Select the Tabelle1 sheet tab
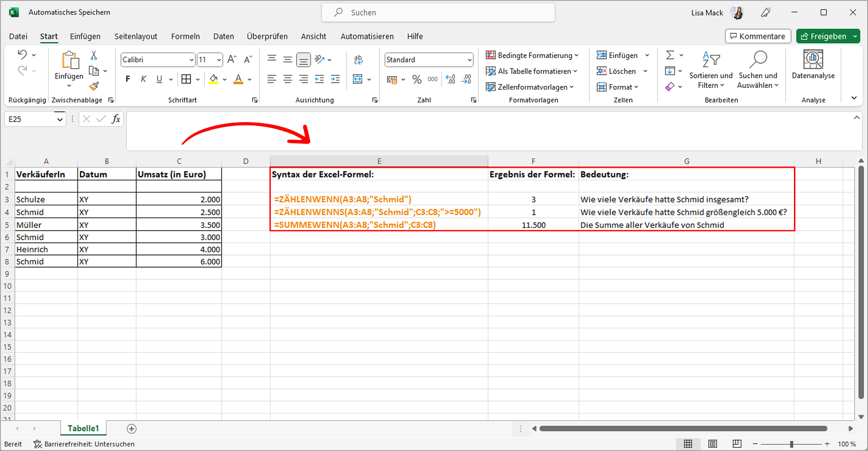The width and height of the screenshot is (868, 451). pyautogui.click(x=83, y=428)
